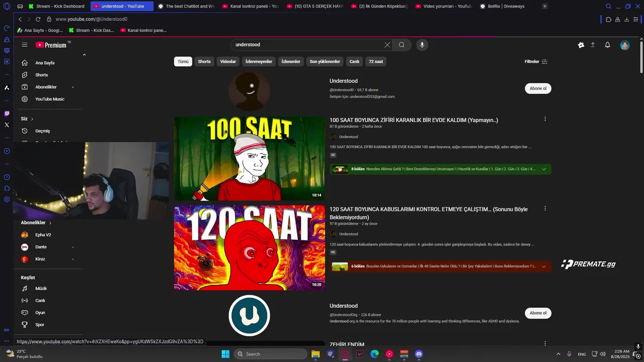Open the YouTube hamburger guide menu
This screenshot has width=644, height=362.
[24, 45]
